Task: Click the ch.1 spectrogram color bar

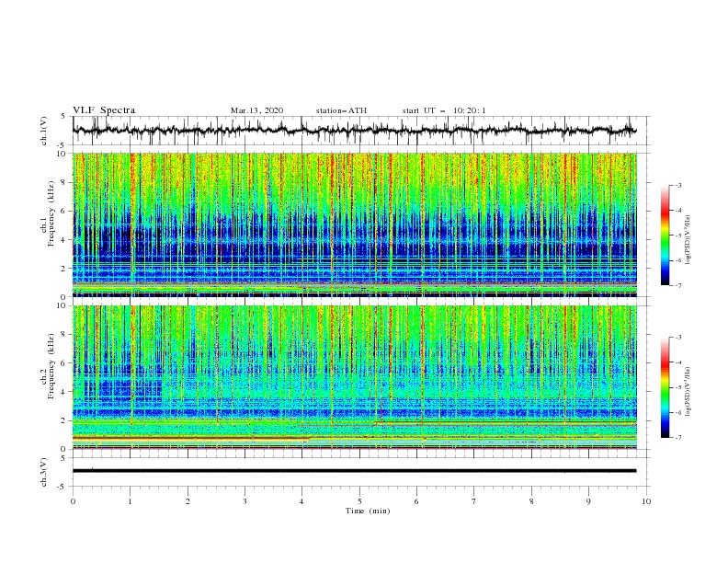Action: tap(665, 236)
